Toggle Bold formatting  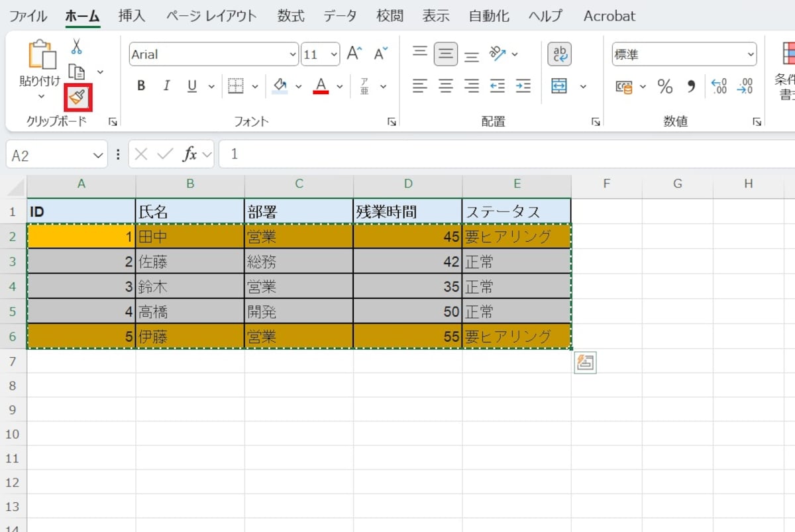point(140,86)
